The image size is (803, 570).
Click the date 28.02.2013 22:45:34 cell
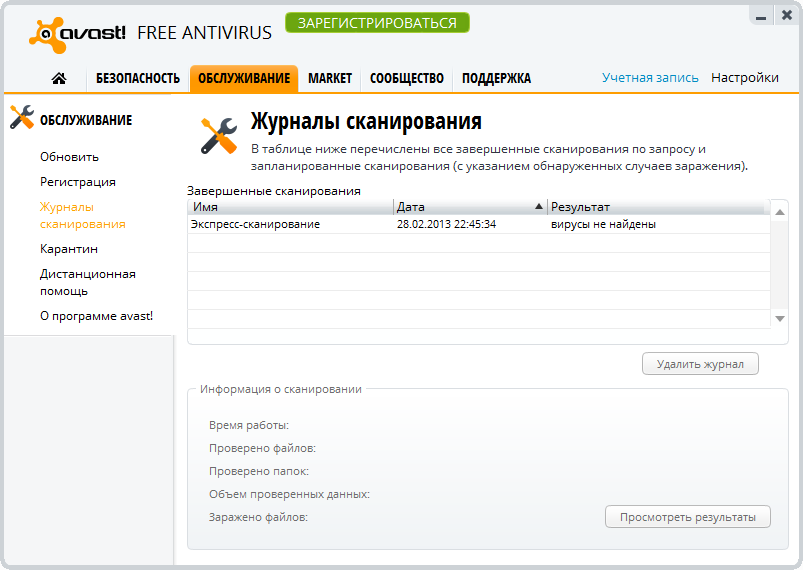446,224
